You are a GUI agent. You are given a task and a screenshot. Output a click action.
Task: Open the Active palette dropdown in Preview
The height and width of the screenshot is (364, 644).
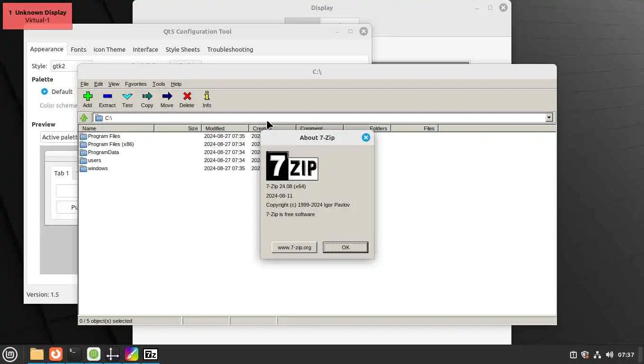click(x=60, y=137)
